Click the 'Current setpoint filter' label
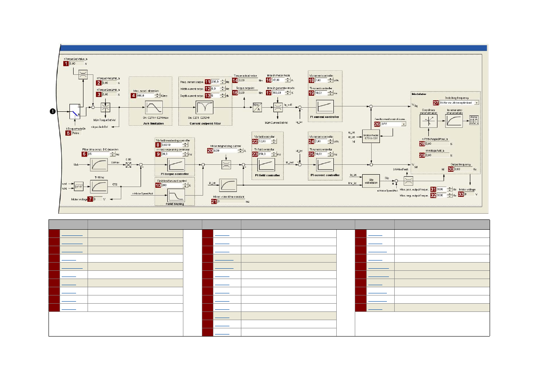The image size is (555, 392). pos(205,123)
